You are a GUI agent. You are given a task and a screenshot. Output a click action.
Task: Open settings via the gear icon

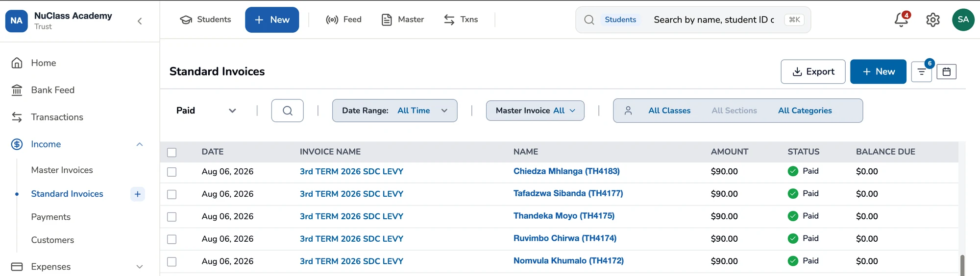tap(932, 20)
